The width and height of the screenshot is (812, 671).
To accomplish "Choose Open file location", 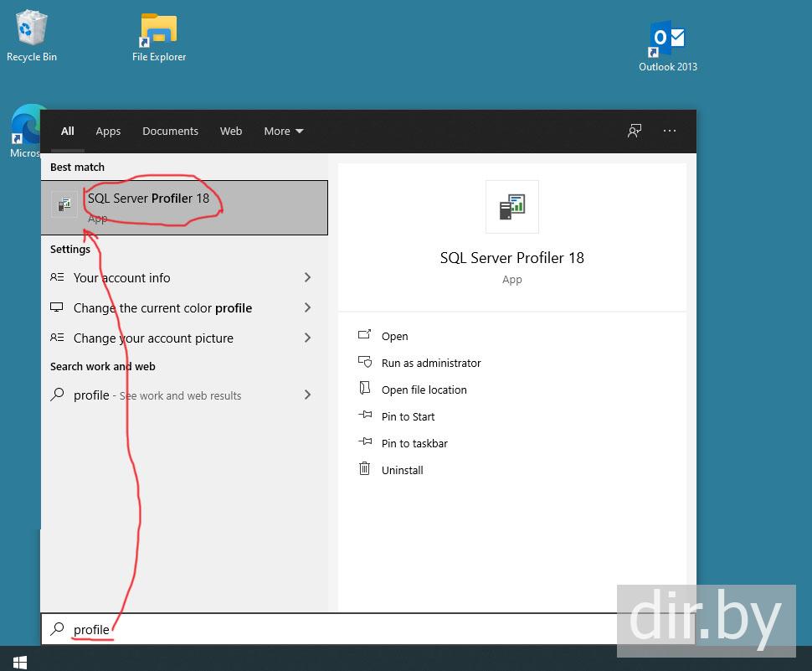I will [x=424, y=390].
